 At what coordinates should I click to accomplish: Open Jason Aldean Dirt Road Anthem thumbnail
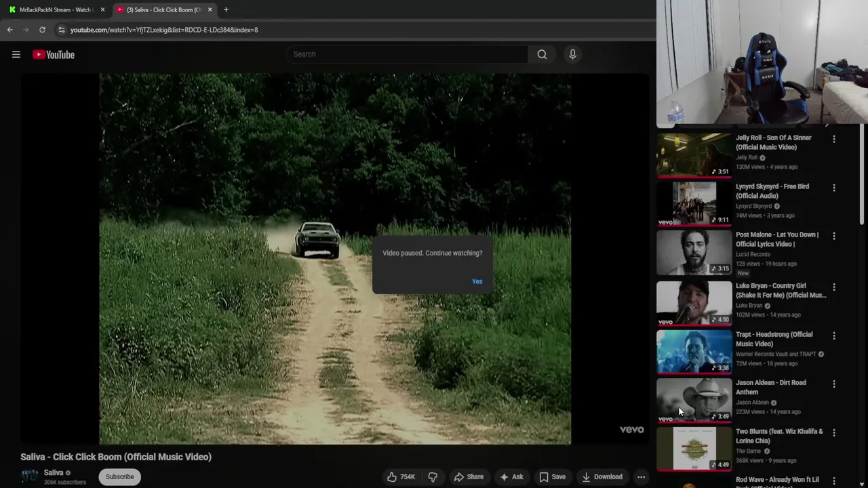click(x=694, y=400)
